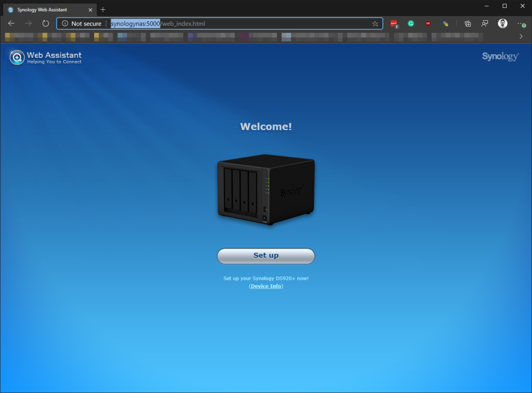This screenshot has width=532, height=393.
Task: Open the red extension with badge 1
Action: point(394,24)
